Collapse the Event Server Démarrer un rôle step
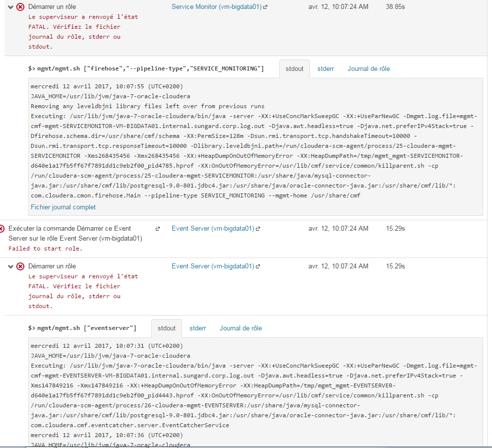Image resolution: width=492 pixels, height=448 pixels. (x=11, y=266)
